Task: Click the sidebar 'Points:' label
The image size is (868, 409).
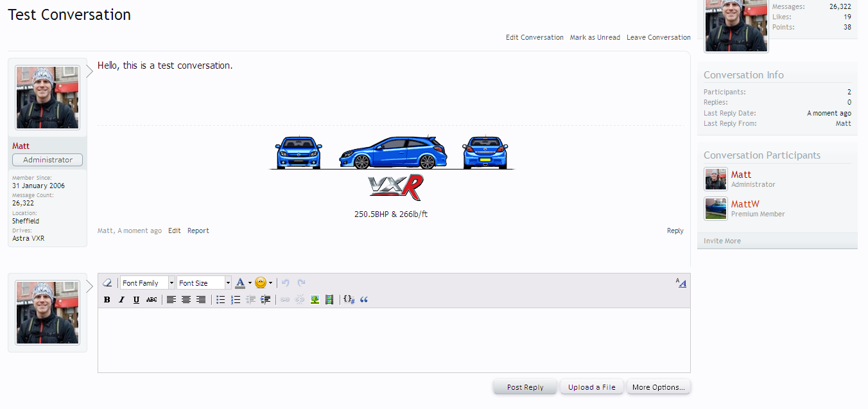Action: [x=783, y=27]
